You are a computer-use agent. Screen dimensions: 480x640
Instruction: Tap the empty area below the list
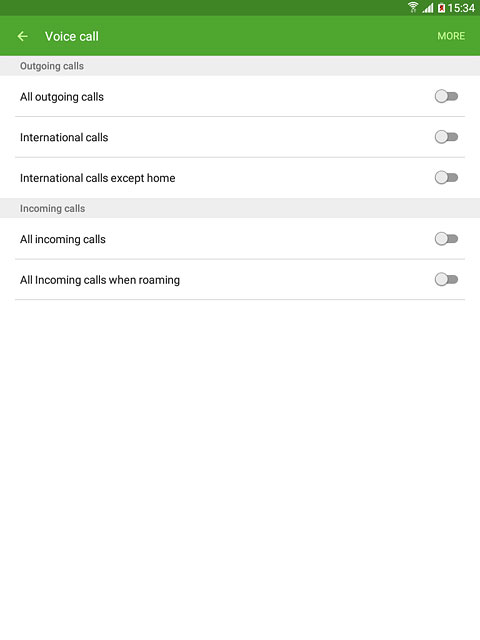pyautogui.click(x=240, y=469)
